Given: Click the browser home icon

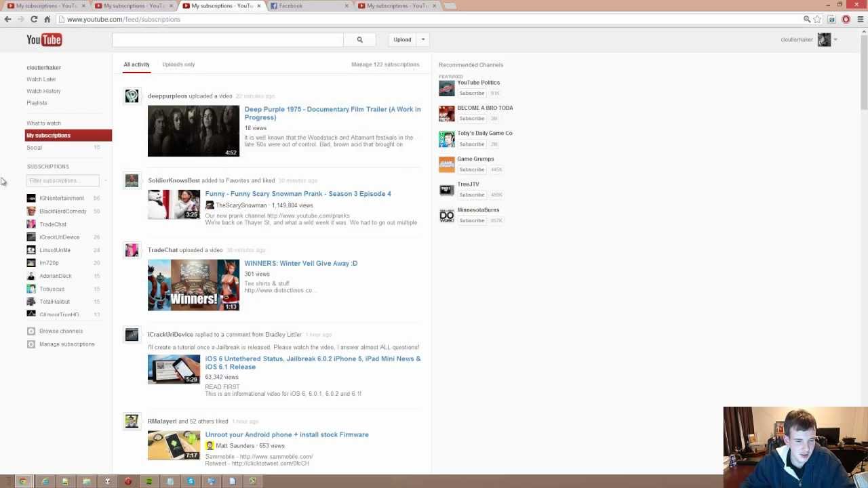Looking at the screenshot, I should coord(47,19).
